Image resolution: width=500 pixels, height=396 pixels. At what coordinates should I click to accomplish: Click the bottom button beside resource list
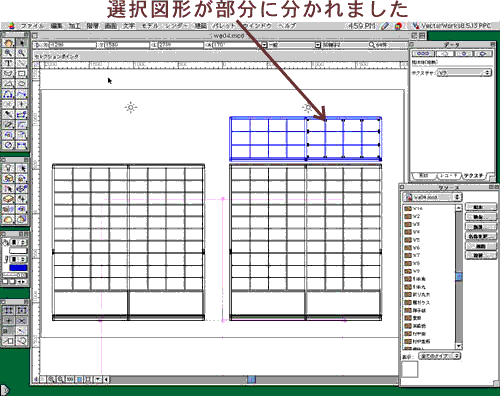pyautogui.click(x=480, y=255)
